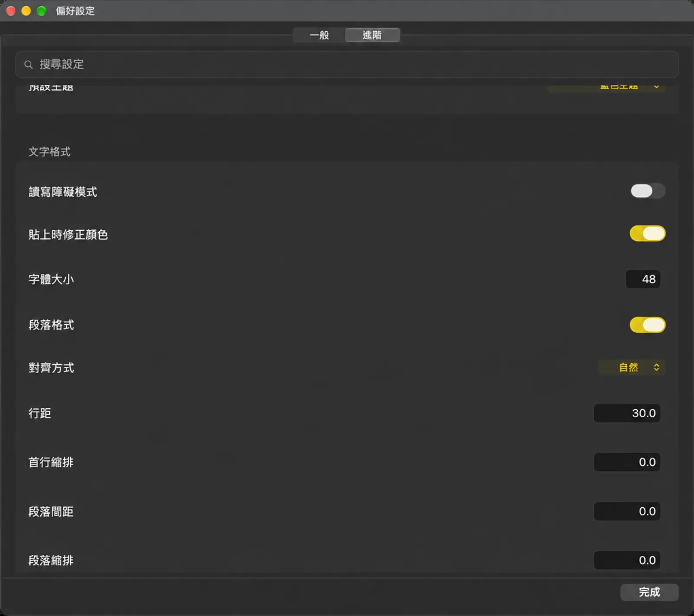
Task: Edit the 段落間距 value field
Action: (x=627, y=511)
